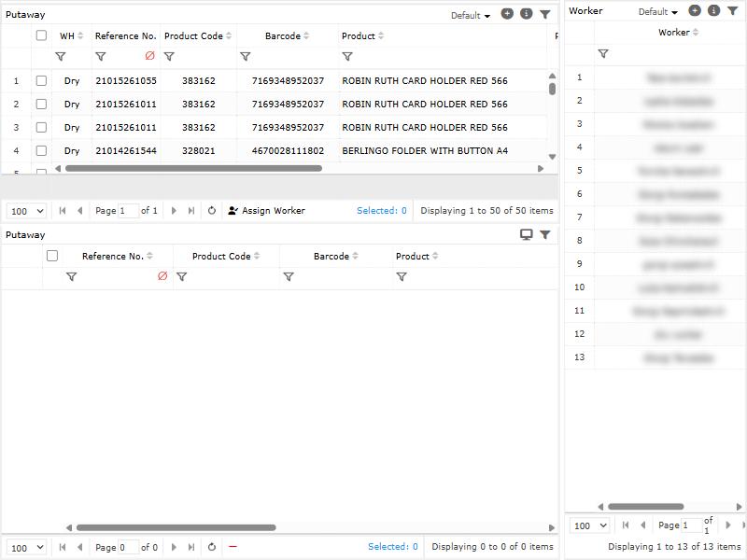
Task: Click lower Putaway grid horizontal scrollbar thumb
Action: point(176,527)
